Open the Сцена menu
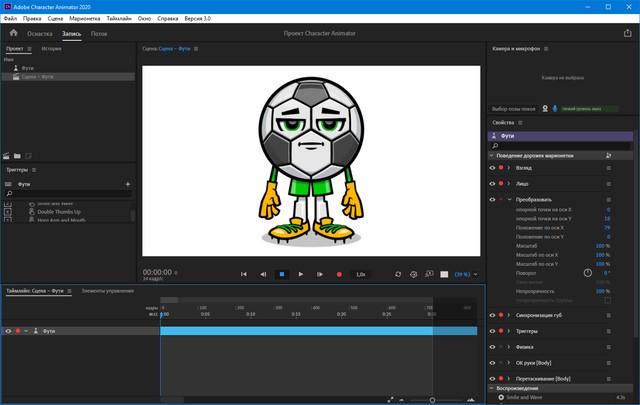The image size is (640, 405). (x=55, y=18)
